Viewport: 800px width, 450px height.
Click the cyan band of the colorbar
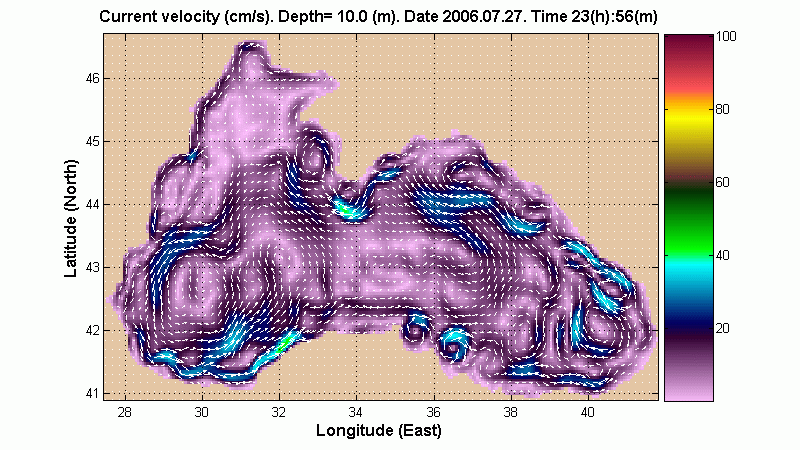(688, 268)
